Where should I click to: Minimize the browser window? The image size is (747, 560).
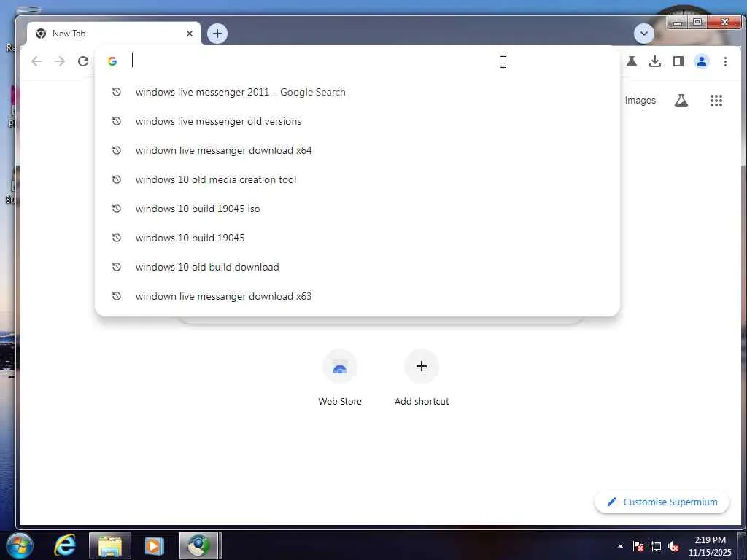(x=677, y=22)
